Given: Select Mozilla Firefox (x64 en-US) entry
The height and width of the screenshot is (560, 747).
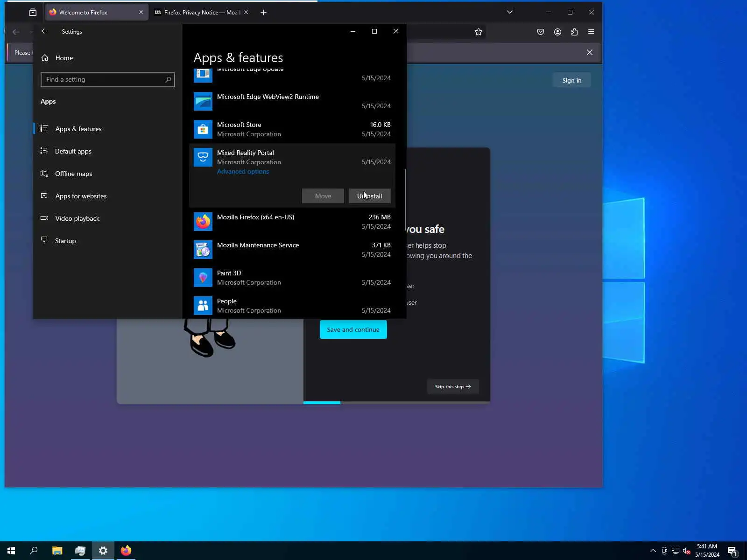Looking at the screenshot, I should (x=292, y=222).
